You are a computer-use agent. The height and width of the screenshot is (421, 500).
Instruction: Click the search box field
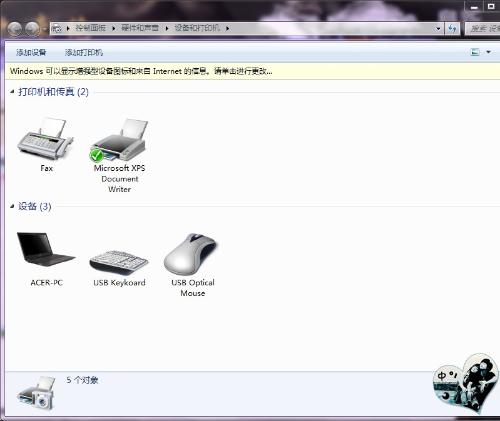[483, 29]
